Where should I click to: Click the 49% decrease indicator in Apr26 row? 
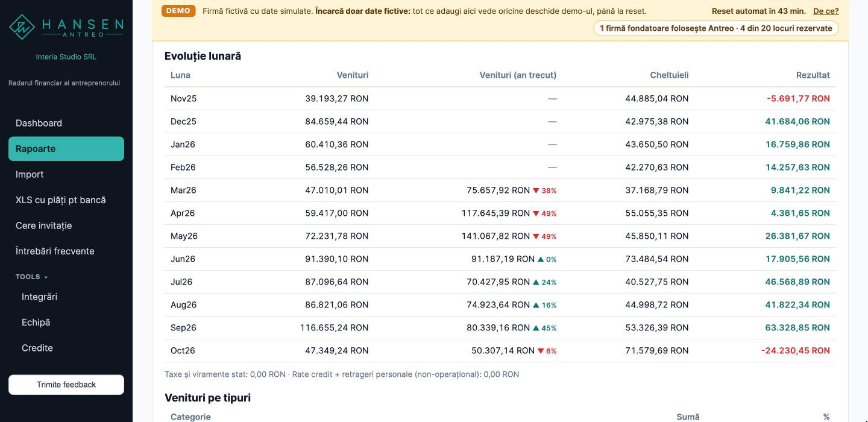545,213
